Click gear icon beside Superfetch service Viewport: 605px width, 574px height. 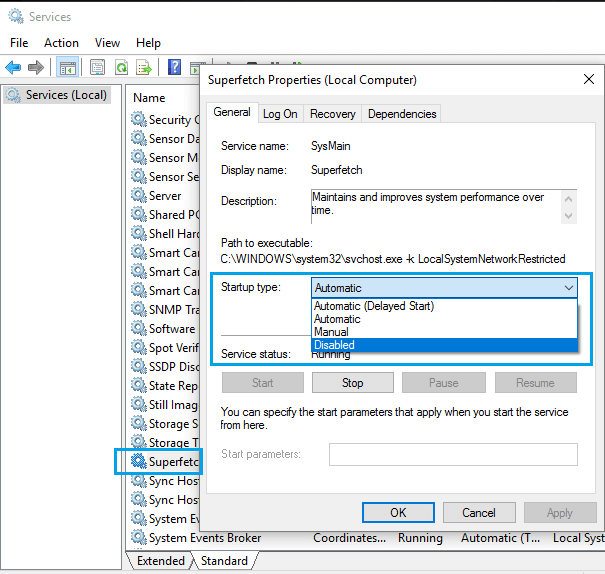(139, 461)
